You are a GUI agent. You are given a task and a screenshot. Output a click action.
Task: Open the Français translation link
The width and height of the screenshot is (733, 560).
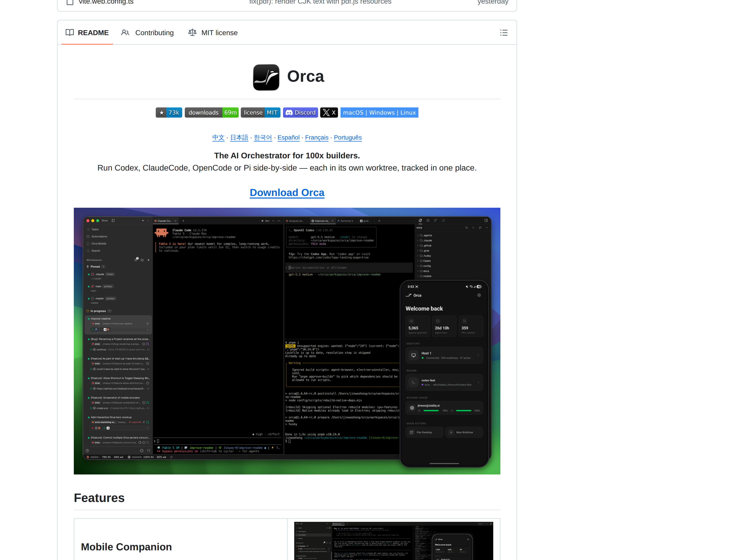click(x=316, y=137)
